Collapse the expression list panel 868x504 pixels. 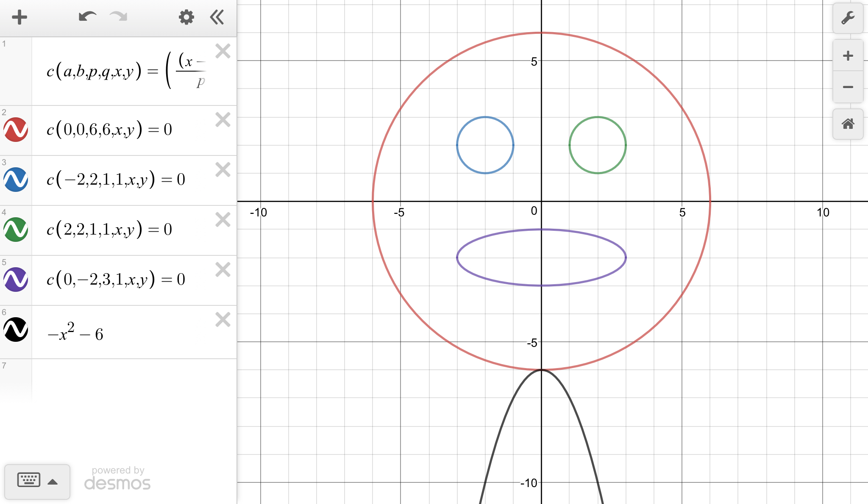217,17
